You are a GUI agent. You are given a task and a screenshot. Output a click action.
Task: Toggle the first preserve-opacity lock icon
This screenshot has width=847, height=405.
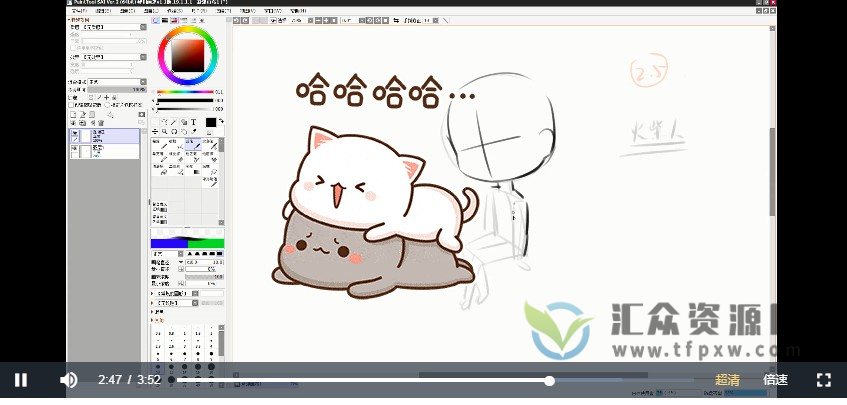(91, 98)
